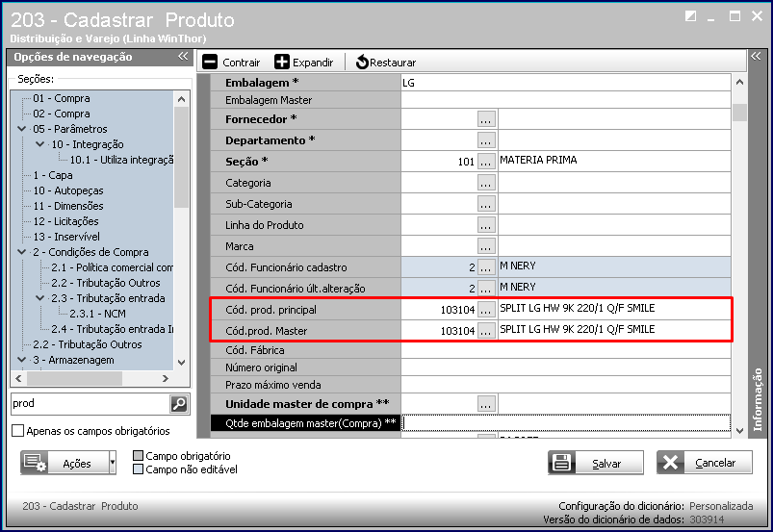Open lookup for Fornecedor field
The width and height of the screenshot is (773, 532).
click(x=486, y=119)
